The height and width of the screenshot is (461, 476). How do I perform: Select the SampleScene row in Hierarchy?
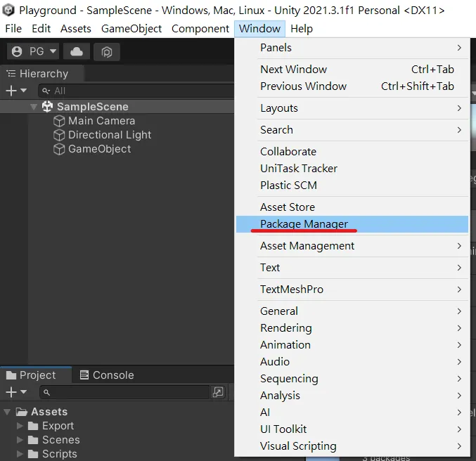pos(117,107)
